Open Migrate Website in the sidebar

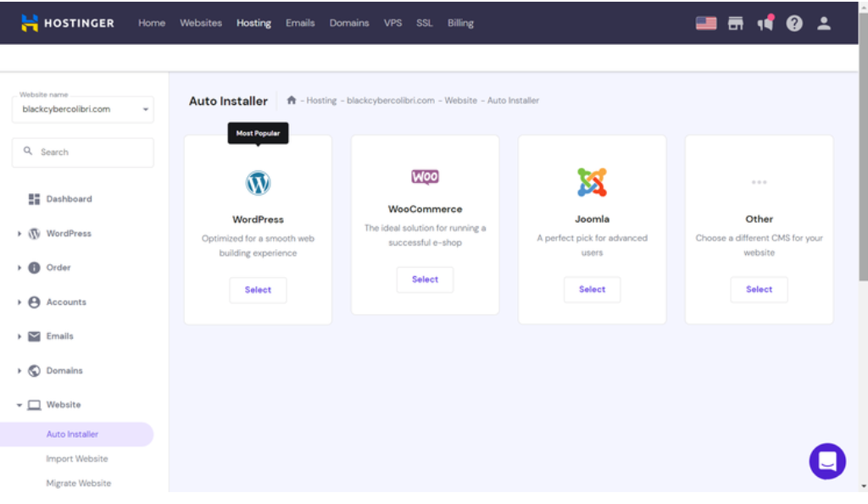79,483
